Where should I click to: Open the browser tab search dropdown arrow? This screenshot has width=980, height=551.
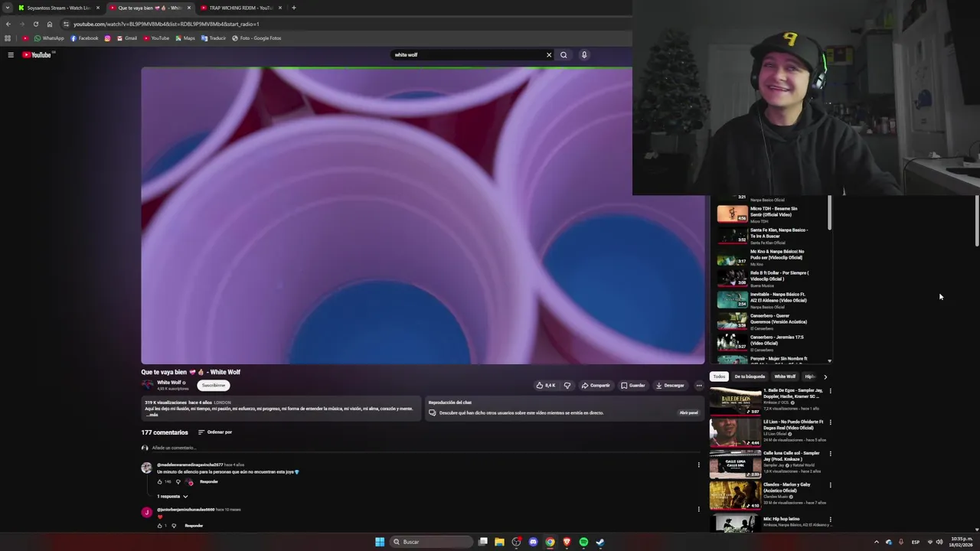click(8, 8)
